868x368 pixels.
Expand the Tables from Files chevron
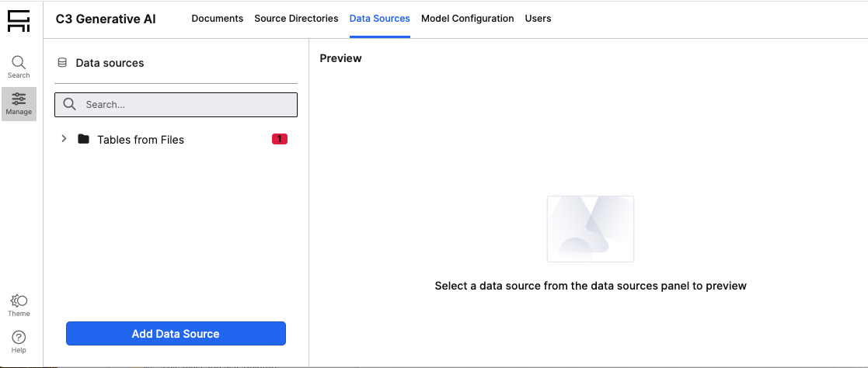tap(64, 140)
